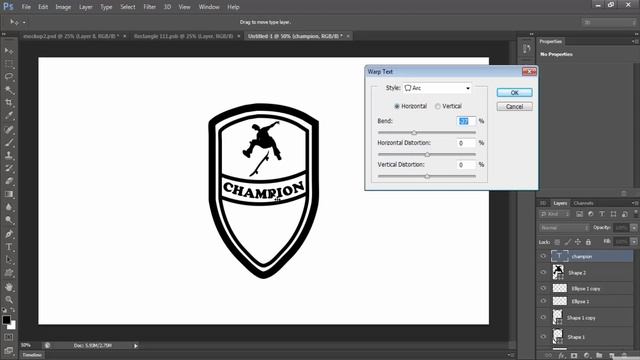Select the Dodge tool

click(9, 220)
